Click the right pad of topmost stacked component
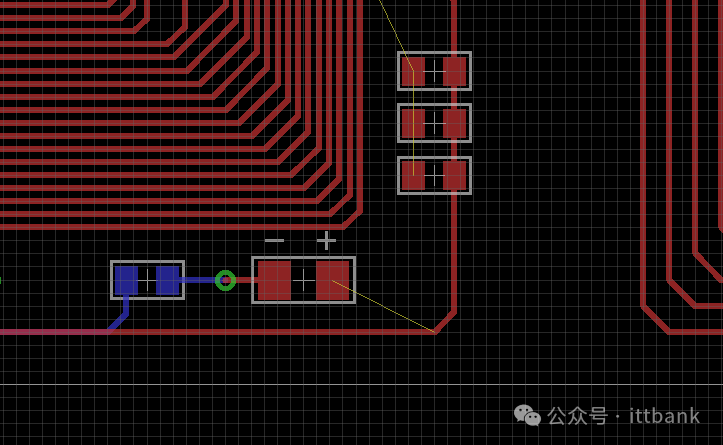The image size is (723, 445). point(455,71)
